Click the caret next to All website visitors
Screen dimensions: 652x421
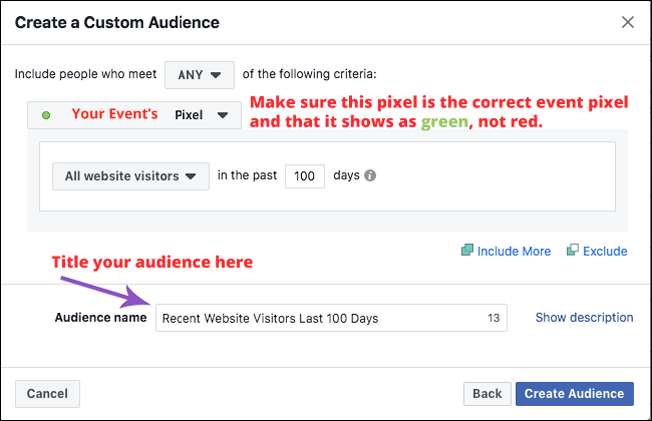pos(190,176)
